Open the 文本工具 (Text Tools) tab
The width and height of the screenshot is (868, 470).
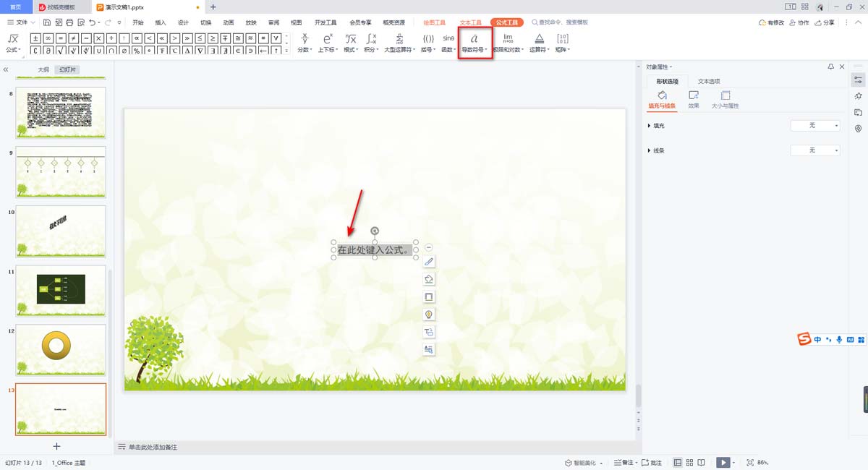(470, 22)
